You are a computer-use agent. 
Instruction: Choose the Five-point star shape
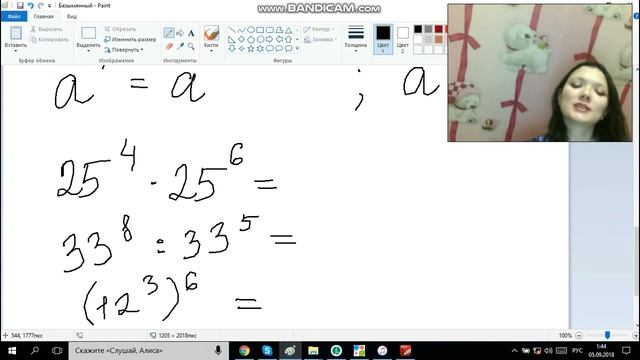(x=251, y=49)
